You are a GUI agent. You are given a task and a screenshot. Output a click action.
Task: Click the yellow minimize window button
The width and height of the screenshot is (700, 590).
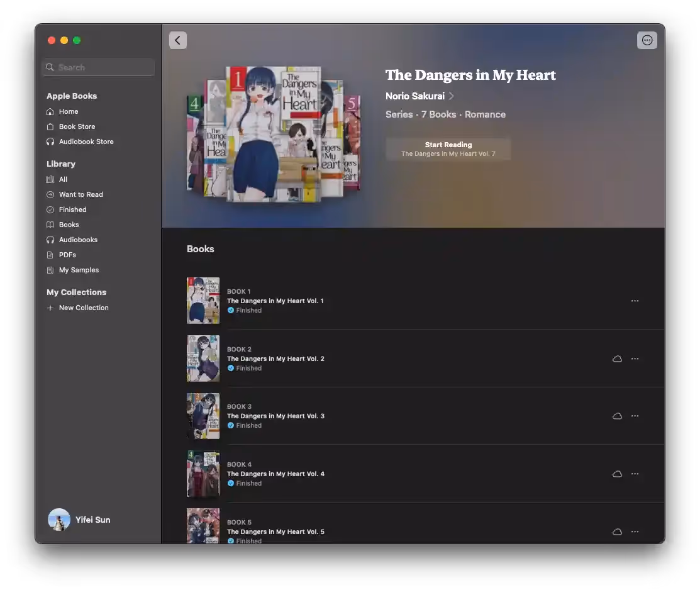[64, 40]
